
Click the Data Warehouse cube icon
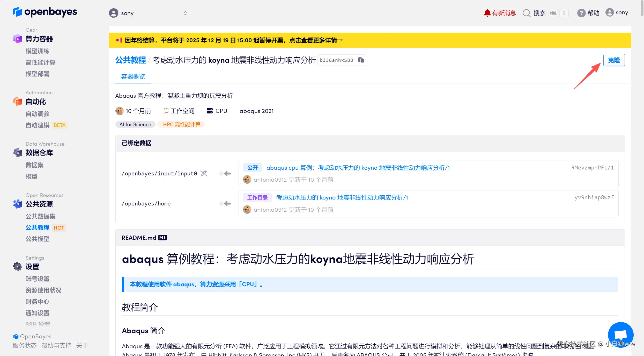(18, 153)
